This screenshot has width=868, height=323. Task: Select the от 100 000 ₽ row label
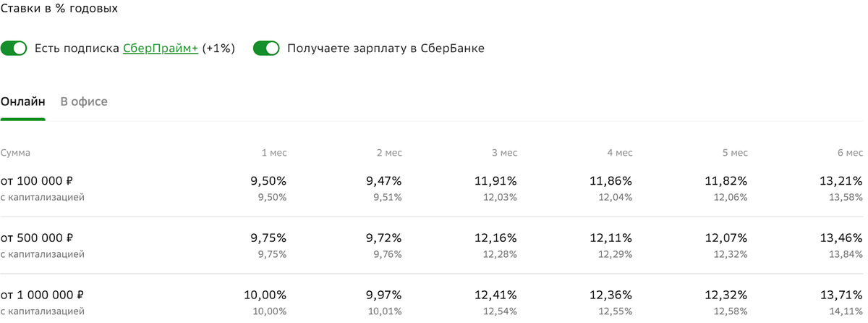tap(36, 181)
